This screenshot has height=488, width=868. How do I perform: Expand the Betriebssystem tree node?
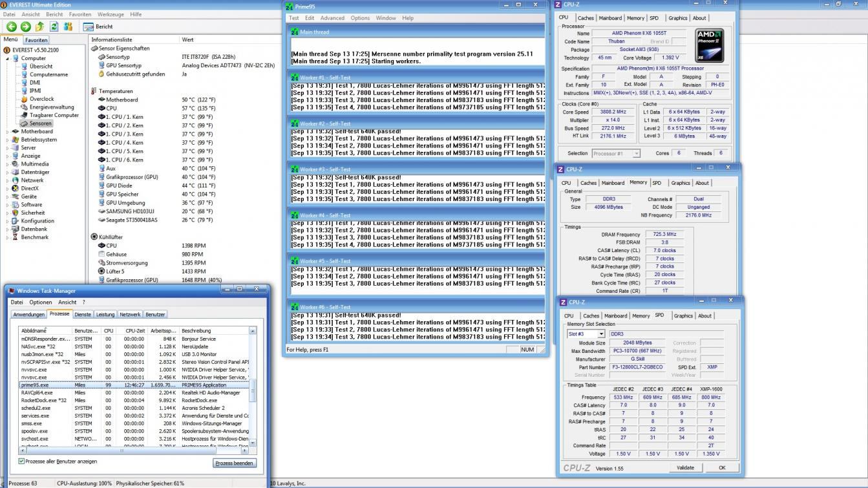pyautogui.click(x=8, y=140)
